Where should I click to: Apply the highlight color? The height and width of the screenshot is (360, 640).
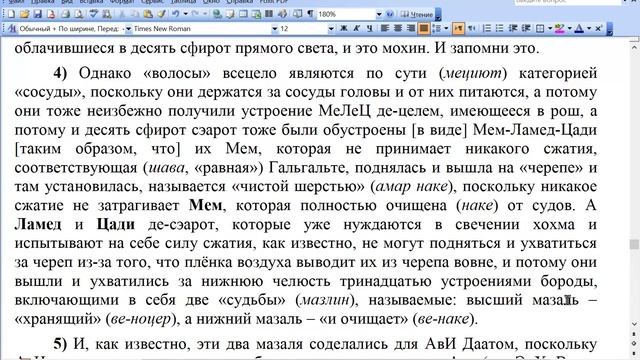560,28
